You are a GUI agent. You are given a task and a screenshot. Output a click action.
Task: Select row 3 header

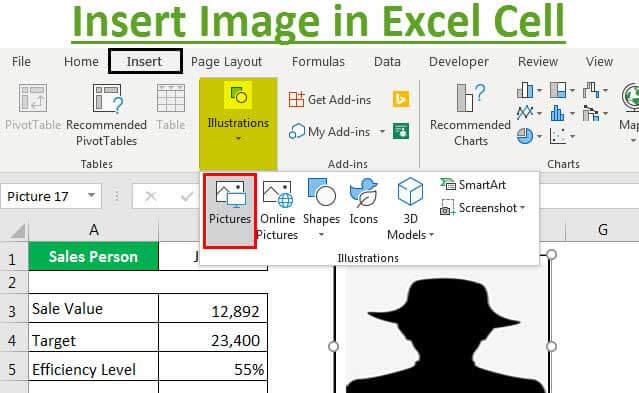tap(12, 311)
